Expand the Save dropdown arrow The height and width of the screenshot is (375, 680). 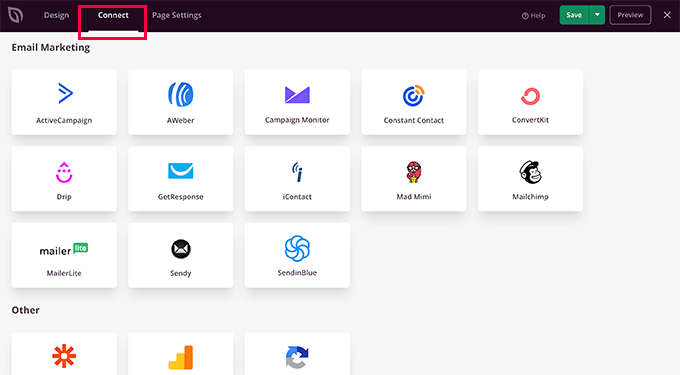597,15
